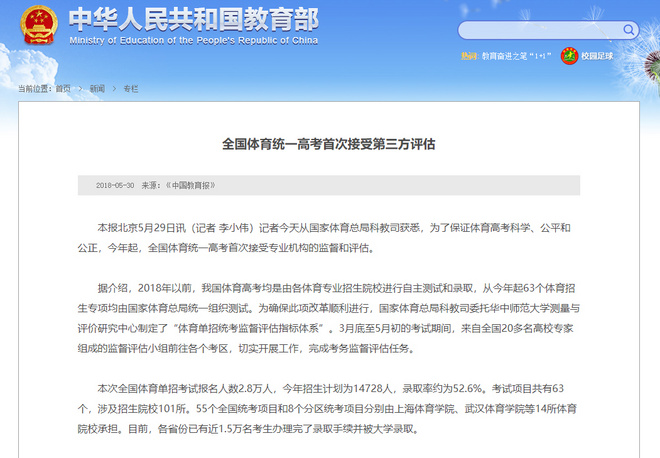Open 专栏 breadcrumb link
This screenshot has height=458, width=660.
tap(130, 88)
